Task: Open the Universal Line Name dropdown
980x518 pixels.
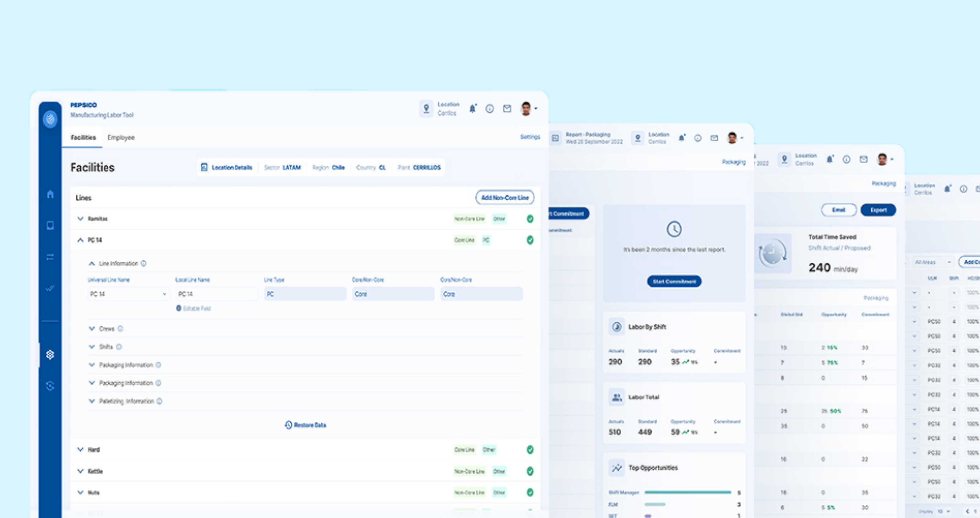Action: click(128, 294)
